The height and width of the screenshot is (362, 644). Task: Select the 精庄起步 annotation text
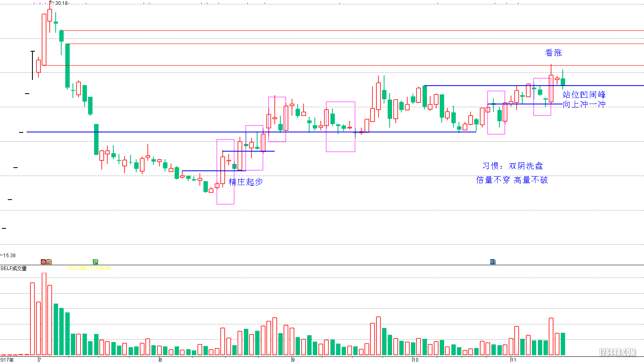click(246, 182)
